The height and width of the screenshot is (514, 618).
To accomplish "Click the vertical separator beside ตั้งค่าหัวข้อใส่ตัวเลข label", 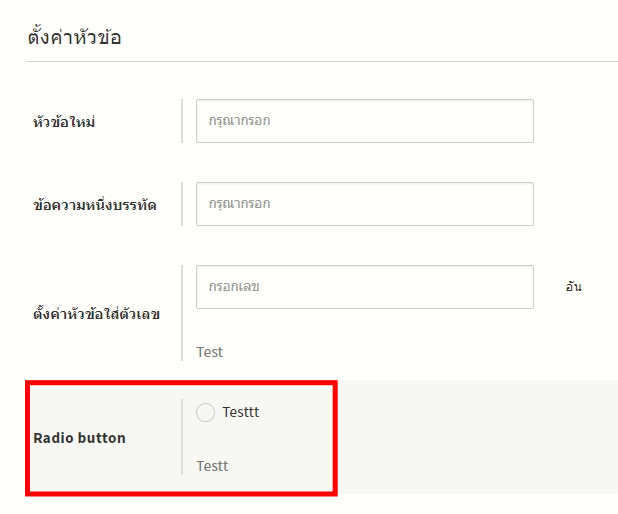I will pos(182,312).
